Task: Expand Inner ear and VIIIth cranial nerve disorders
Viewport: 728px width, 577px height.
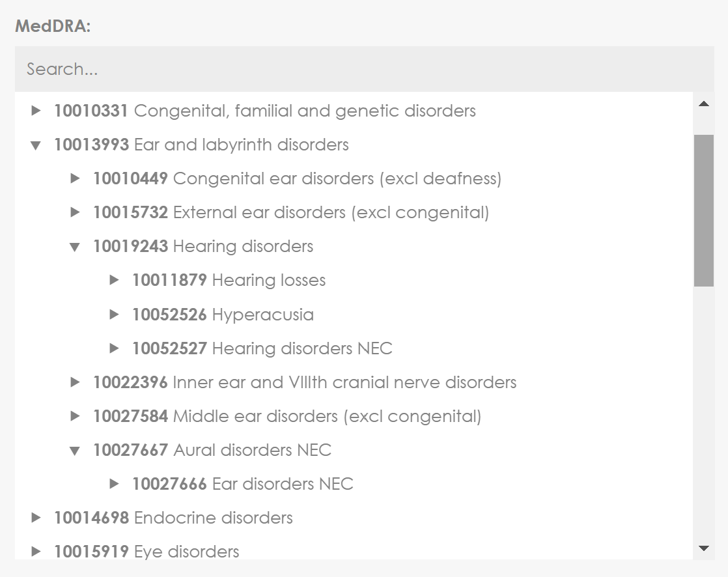Action: click(x=75, y=382)
